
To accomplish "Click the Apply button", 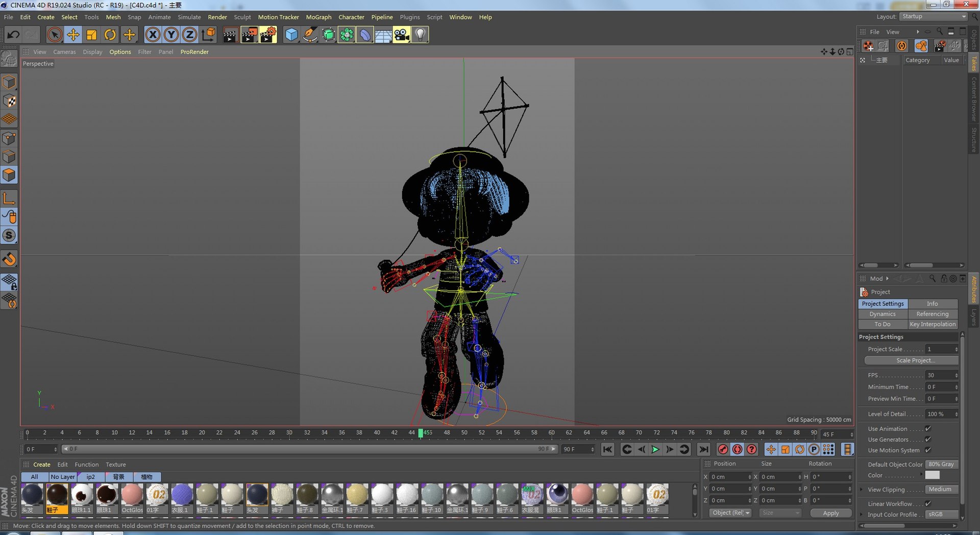I will (x=831, y=513).
